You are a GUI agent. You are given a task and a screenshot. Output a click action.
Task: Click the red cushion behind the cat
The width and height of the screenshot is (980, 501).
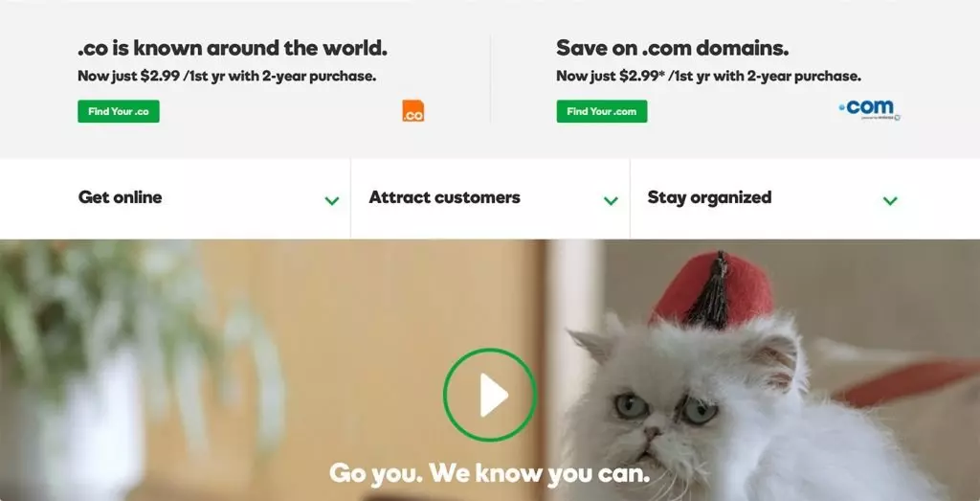[x=906, y=381]
